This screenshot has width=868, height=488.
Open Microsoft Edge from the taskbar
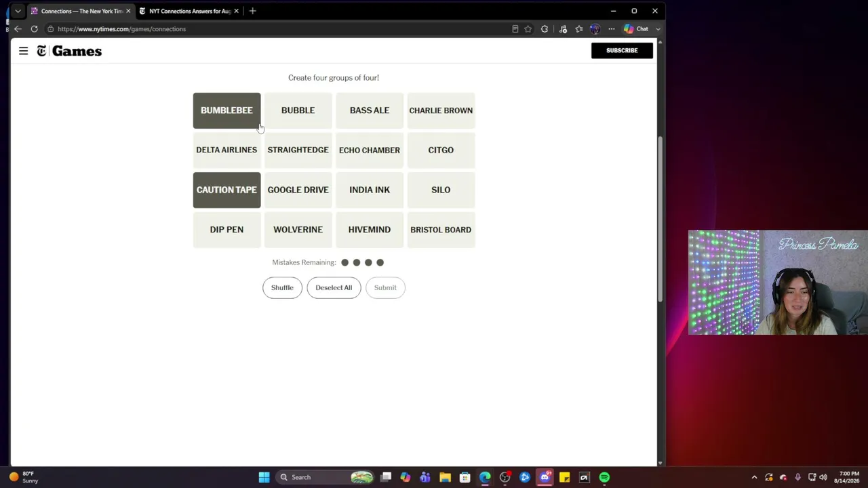(485, 477)
